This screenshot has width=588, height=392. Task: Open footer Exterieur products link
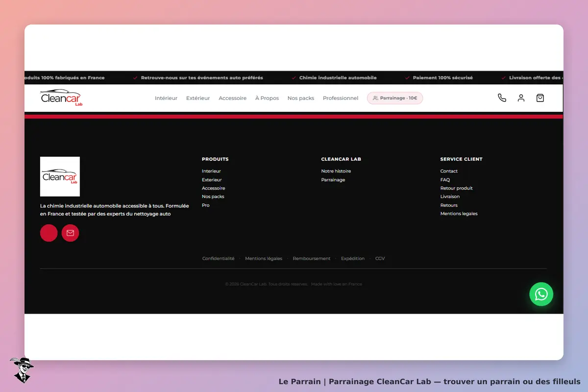[212, 180]
